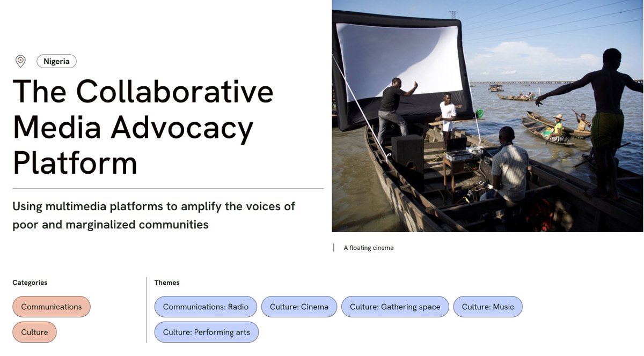Click the location pin icon
Viewport: 644px width, 356px height.
click(20, 61)
